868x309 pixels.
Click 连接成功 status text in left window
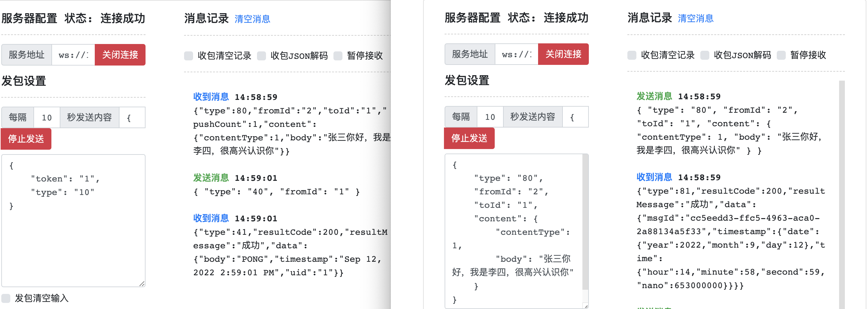click(x=123, y=19)
